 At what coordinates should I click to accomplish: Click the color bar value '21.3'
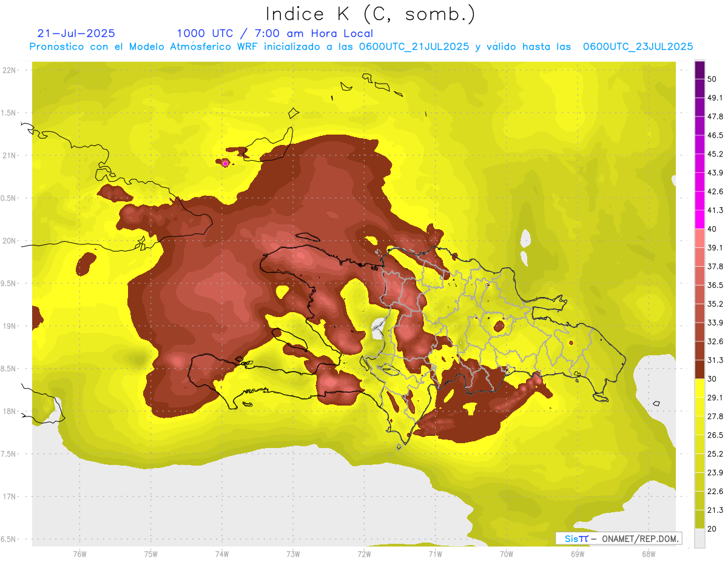(715, 510)
